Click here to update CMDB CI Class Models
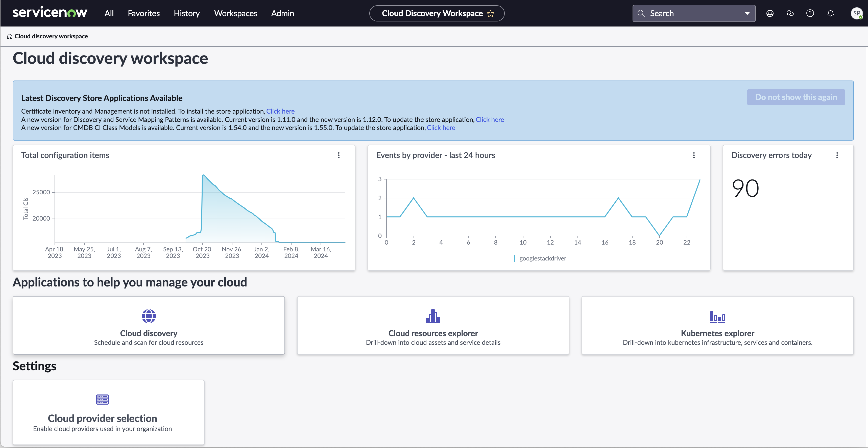This screenshot has height=448, width=868. click(x=441, y=127)
